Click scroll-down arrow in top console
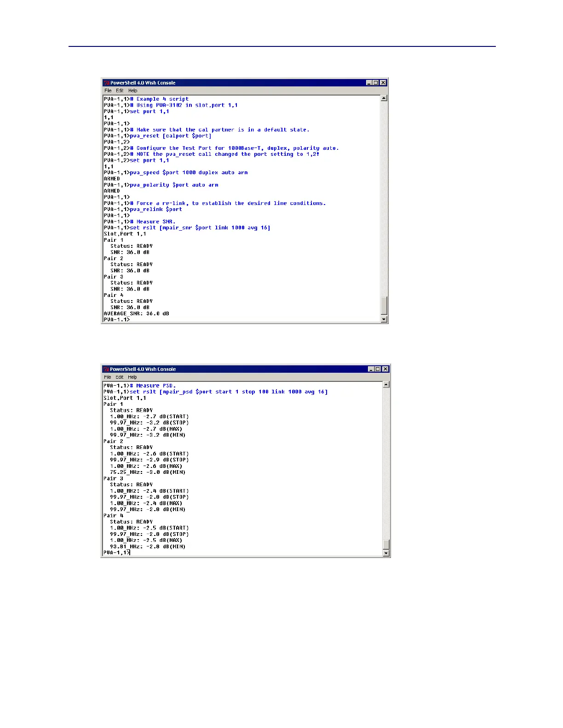Screen dimensions: 563x728 tap(384, 319)
